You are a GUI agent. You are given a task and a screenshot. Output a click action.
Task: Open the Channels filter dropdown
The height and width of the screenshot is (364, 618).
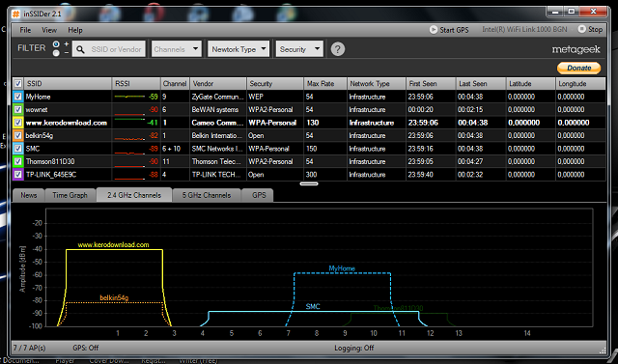pos(177,49)
